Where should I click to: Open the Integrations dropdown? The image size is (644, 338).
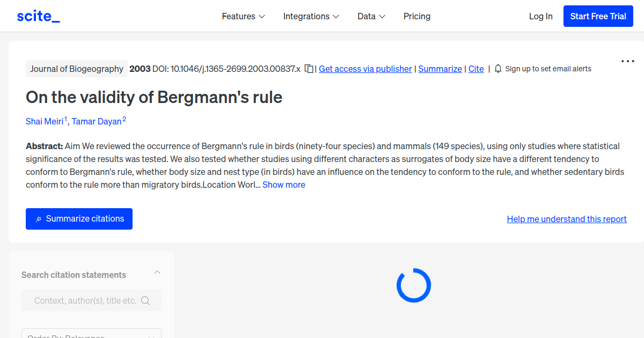(x=311, y=16)
